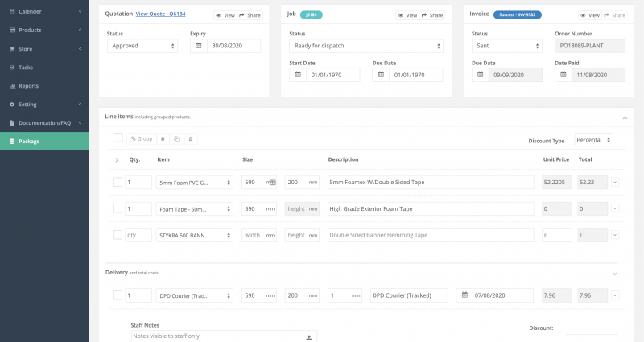Click calendar icon beside delivery date 07/08/2020
This screenshot has width=644, height=342.
pos(464,295)
